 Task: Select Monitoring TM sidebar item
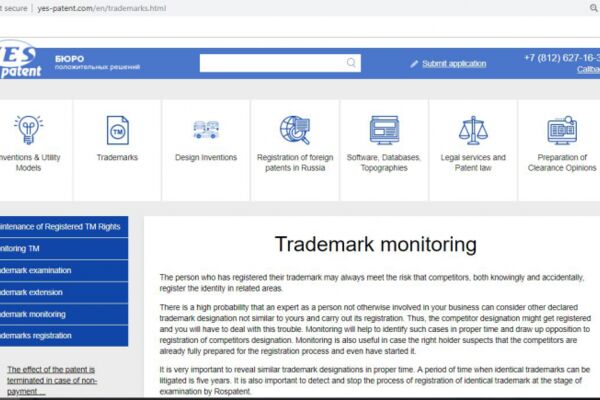pos(64,248)
